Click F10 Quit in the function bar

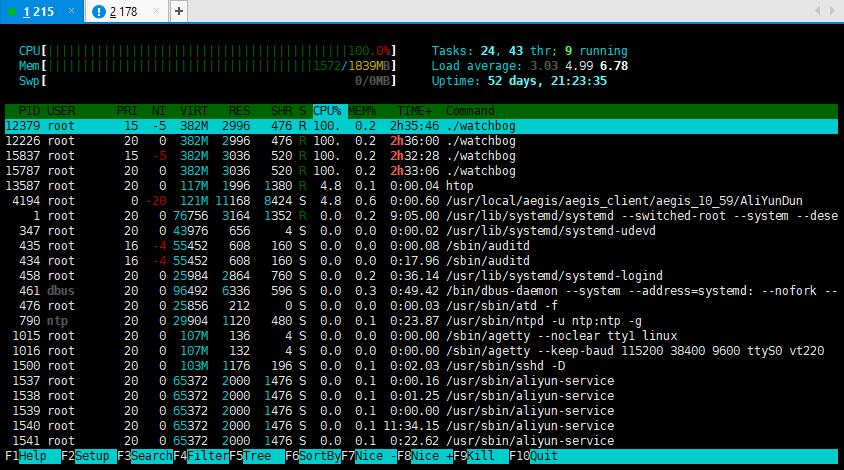[533, 456]
